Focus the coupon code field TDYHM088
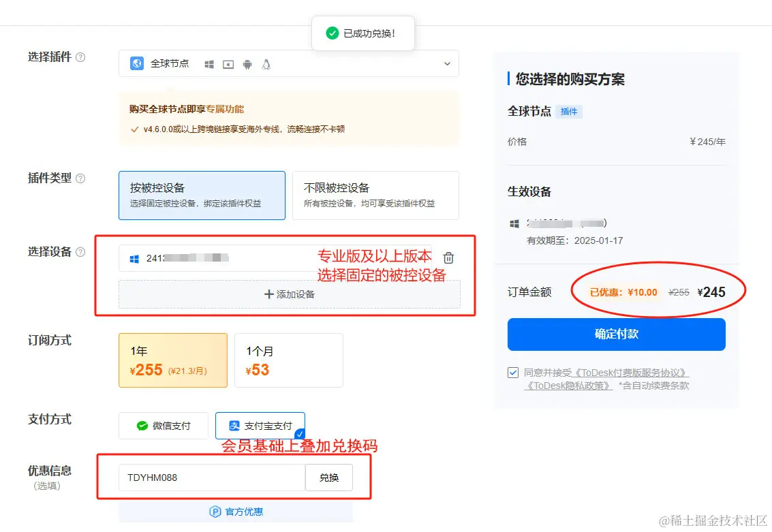Image resolution: width=772 pixels, height=532 pixels. 212,478
